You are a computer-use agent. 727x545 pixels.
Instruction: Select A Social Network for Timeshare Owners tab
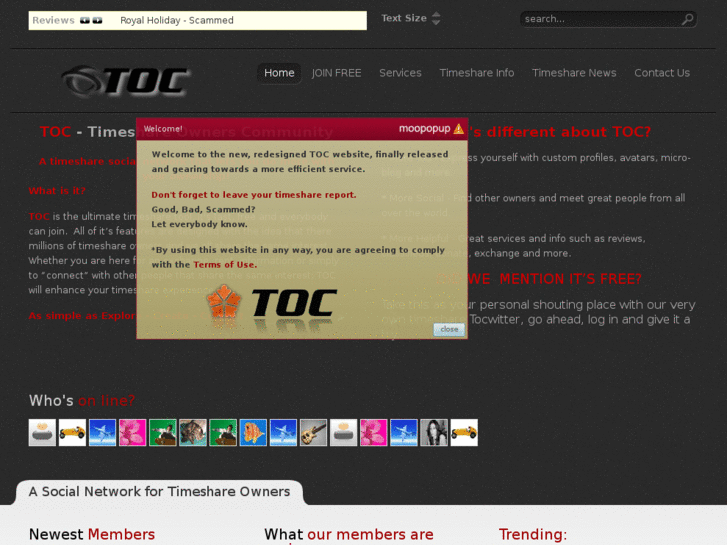click(159, 492)
